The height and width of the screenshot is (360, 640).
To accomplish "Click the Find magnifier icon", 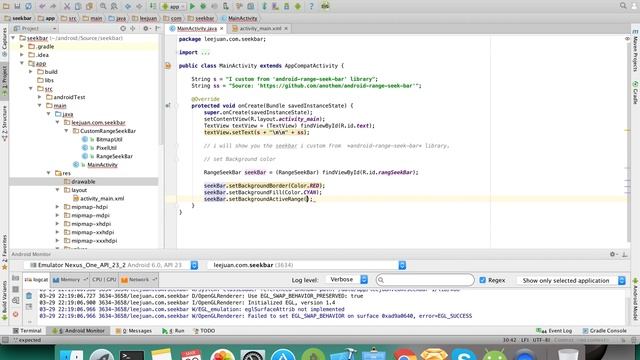I will [x=103, y=6].
